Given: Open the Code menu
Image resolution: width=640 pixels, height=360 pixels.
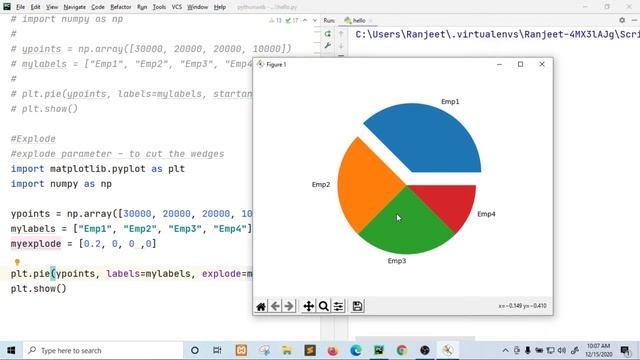Looking at the screenshot, I should click(x=98, y=7).
